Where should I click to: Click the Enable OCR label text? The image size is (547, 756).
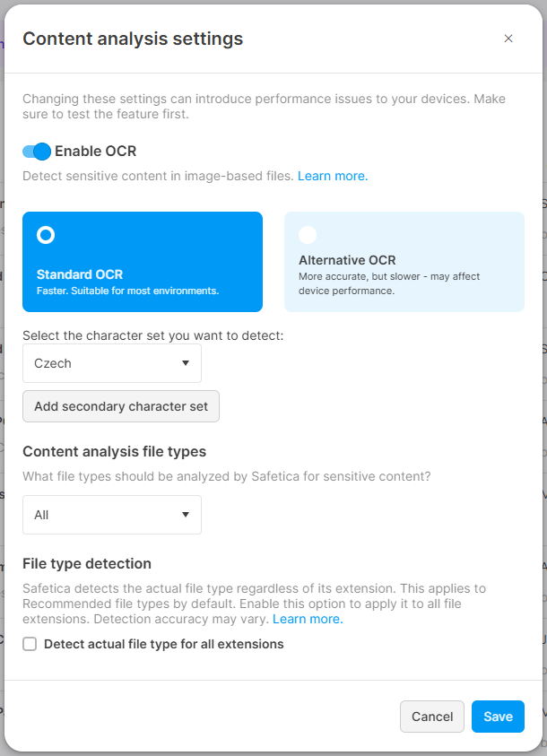(x=95, y=152)
